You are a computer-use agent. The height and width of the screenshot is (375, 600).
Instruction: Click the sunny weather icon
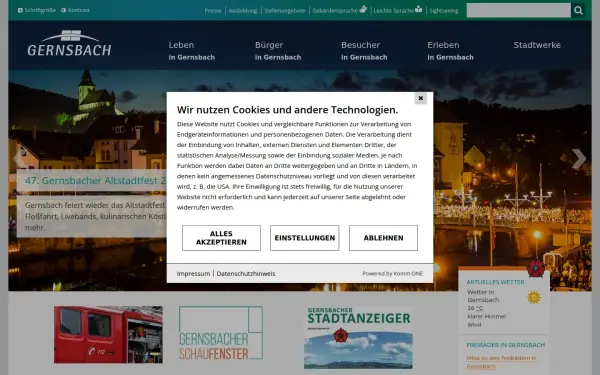coord(534,297)
